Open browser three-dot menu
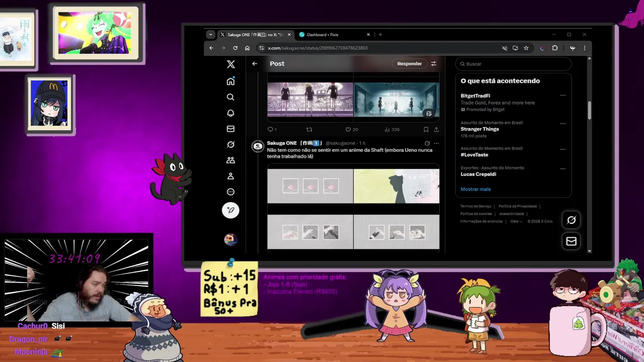Image resolution: width=644 pixels, height=362 pixels. [x=584, y=48]
